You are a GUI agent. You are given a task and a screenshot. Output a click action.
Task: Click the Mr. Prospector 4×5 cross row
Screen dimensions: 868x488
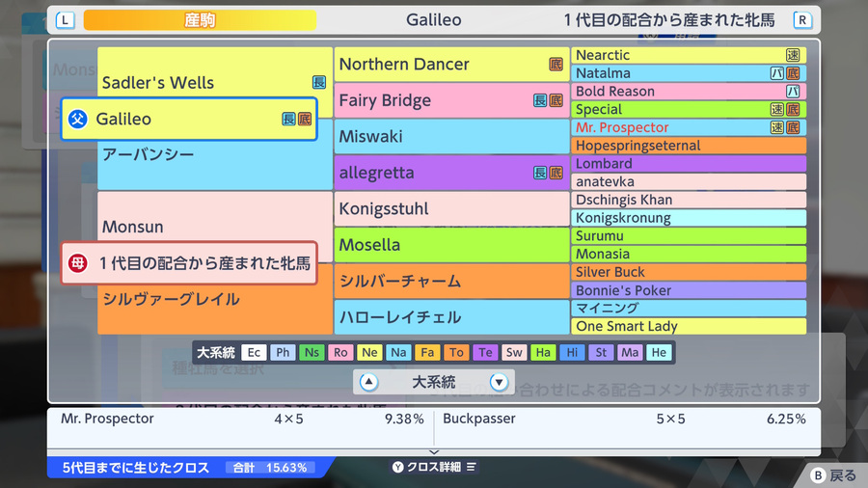tap(242, 419)
